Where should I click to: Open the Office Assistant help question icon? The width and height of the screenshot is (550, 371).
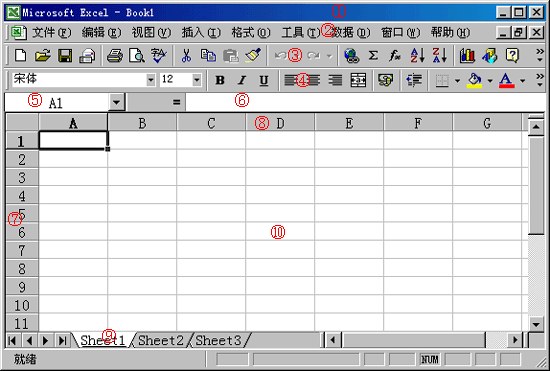[x=512, y=55]
